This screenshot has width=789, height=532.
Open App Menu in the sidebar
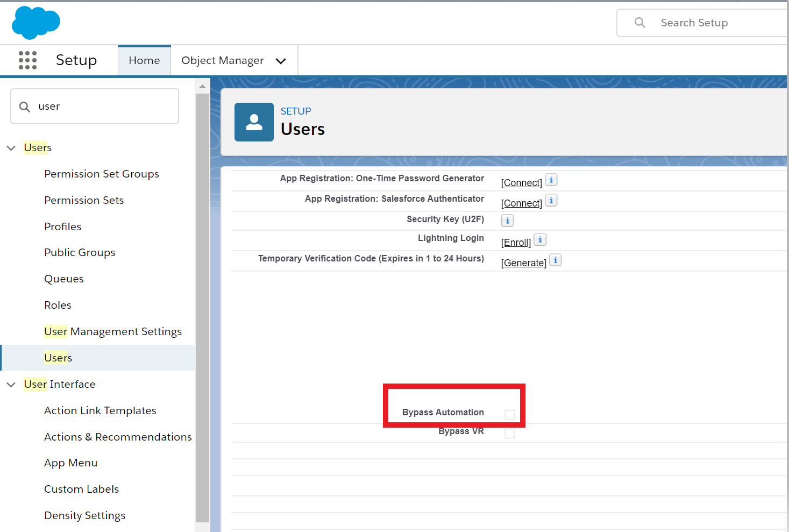pos(71,463)
